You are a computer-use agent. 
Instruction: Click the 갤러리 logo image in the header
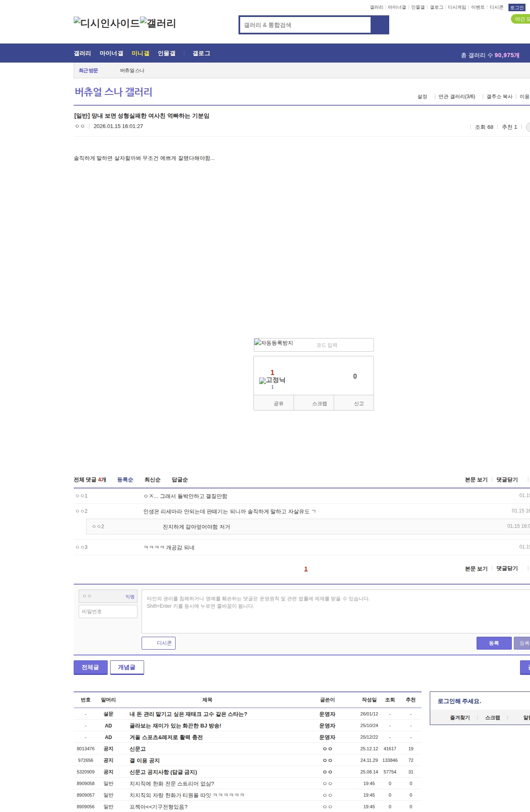pos(158,23)
